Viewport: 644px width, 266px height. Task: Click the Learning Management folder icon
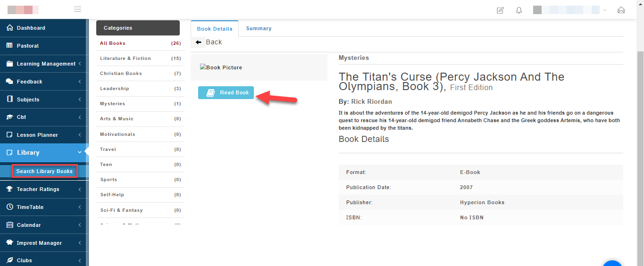(x=9, y=64)
